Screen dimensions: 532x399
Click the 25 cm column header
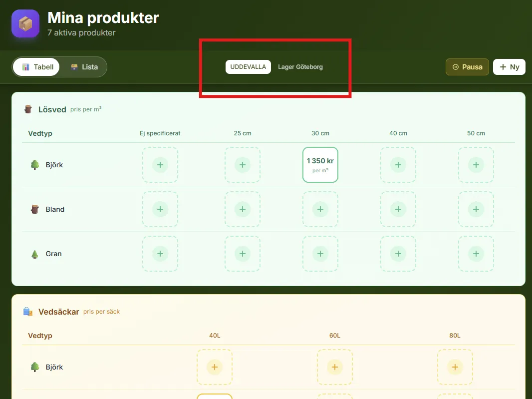[x=243, y=133]
